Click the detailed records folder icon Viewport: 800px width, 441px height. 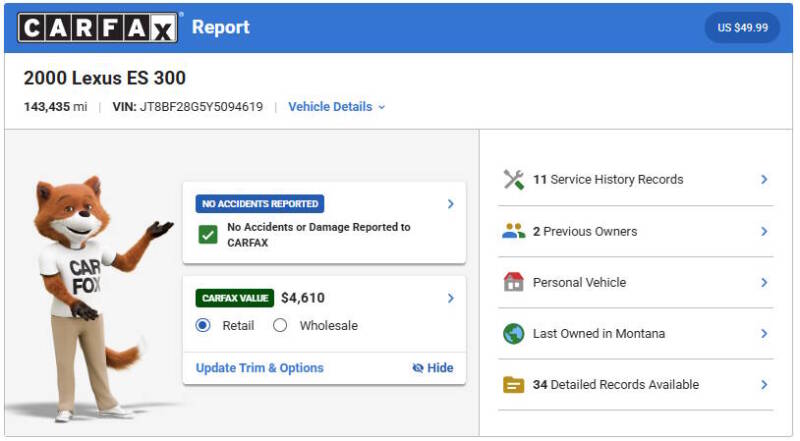tap(514, 385)
